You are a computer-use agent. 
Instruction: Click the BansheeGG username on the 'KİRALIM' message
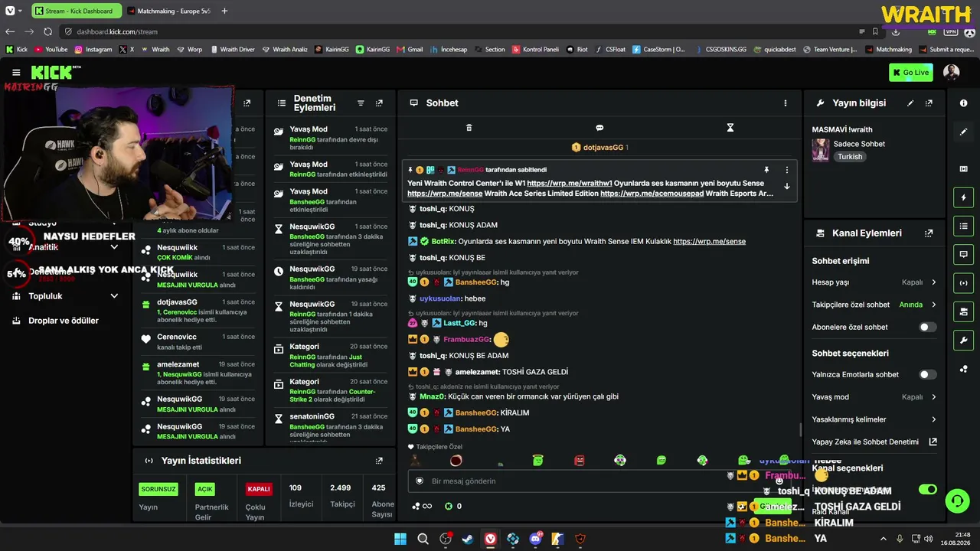[x=476, y=413]
